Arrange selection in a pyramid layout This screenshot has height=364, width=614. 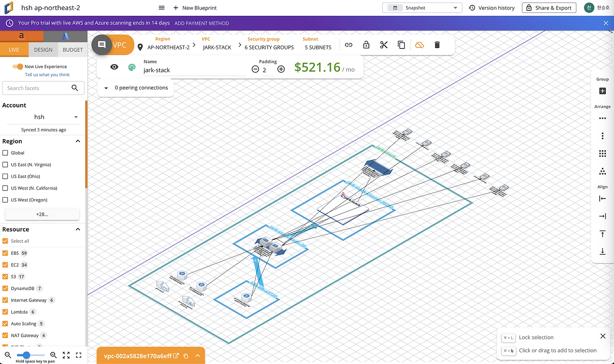[602, 171]
